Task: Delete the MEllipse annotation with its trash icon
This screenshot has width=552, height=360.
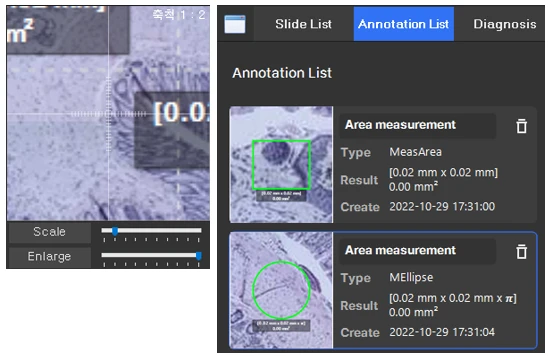Action: point(521,251)
